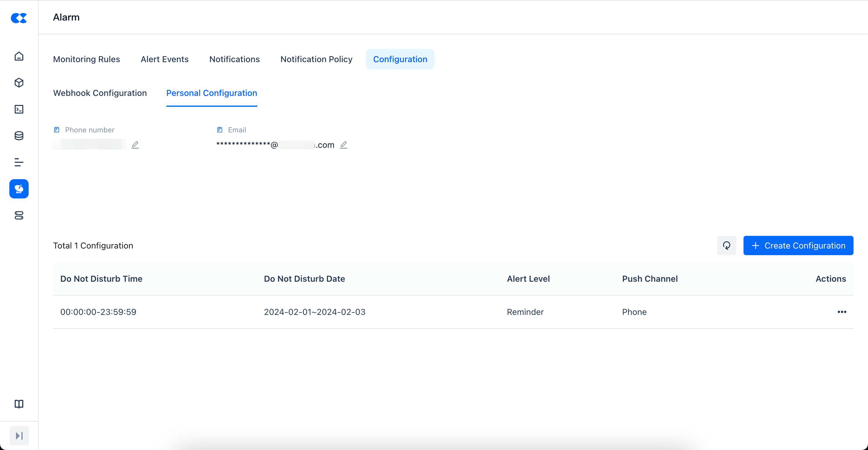The height and width of the screenshot is (450, 868).
Task: Click the logo in top-left corner
Action: click(19, 18)
